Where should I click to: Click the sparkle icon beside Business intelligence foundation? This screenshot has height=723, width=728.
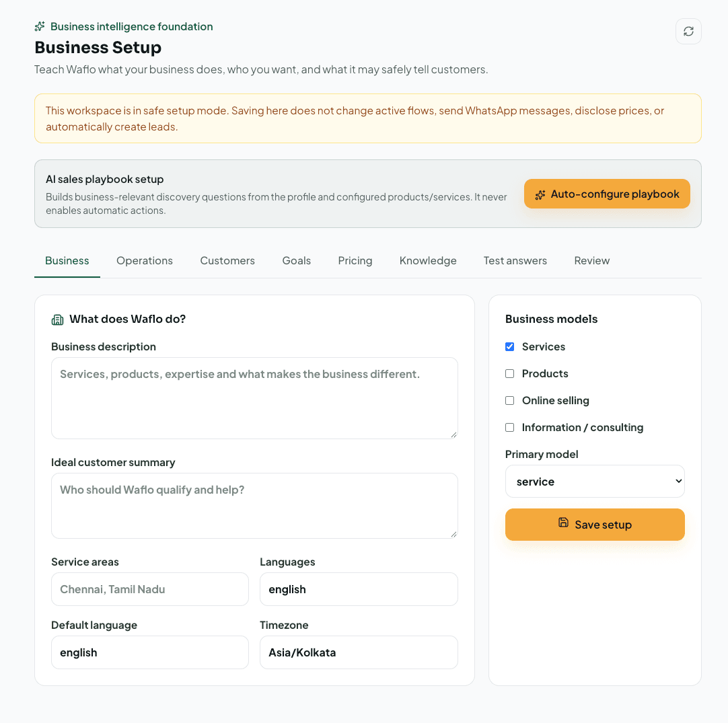pyautogui.click(x=40, y=26)
